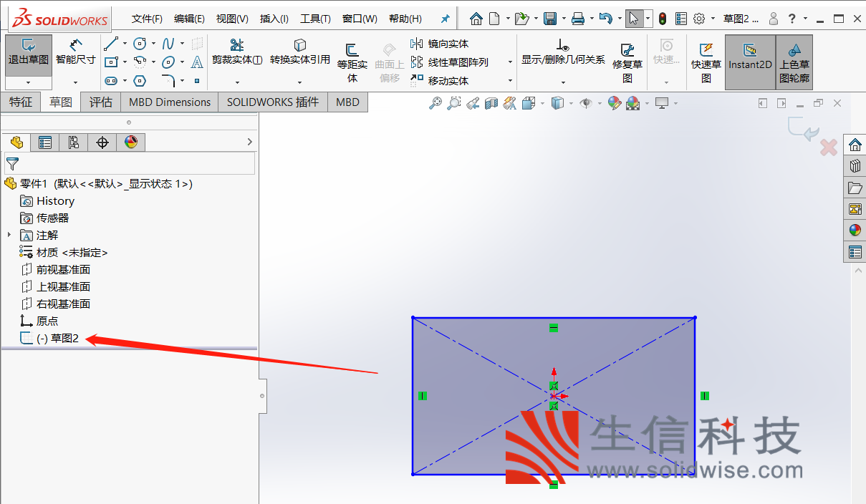Open dropdown arrow under 退出草图
Viewport: 866px width, 504px height.
tap(29, 82)
